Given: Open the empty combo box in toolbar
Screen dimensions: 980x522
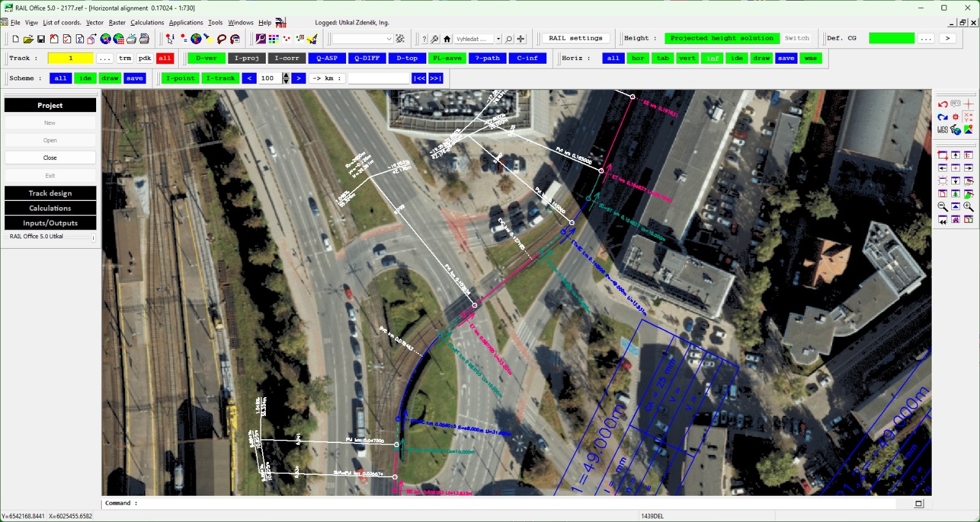Looking at the screenshot, I should (x=363, y=39).
